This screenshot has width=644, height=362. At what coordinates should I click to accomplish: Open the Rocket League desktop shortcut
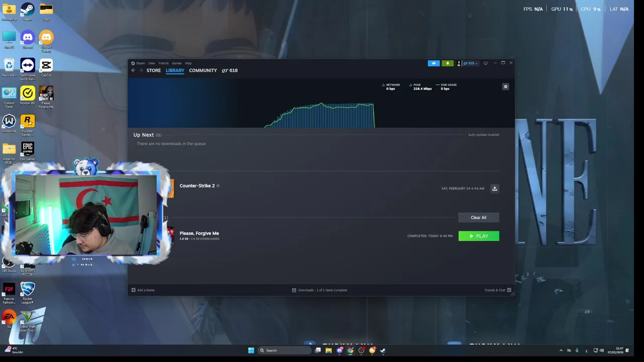(x=28, y=293)
